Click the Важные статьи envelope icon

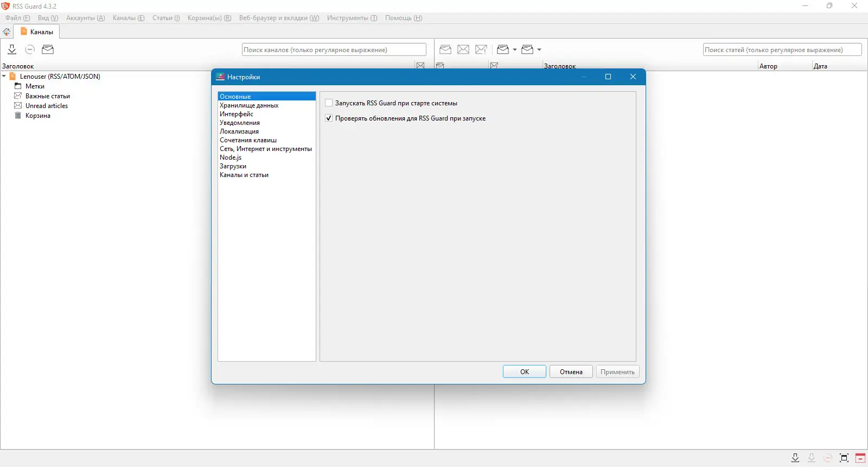point(18,96)
